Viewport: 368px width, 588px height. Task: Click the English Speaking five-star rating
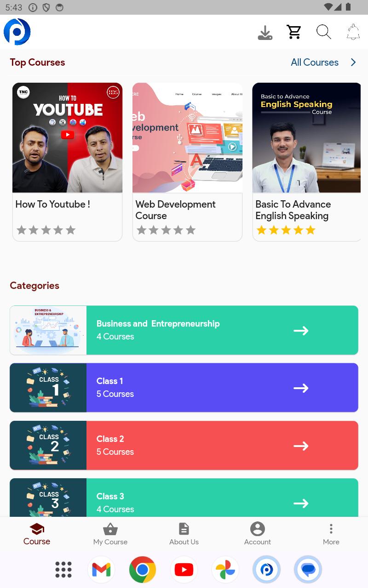[x=286, y=230]
